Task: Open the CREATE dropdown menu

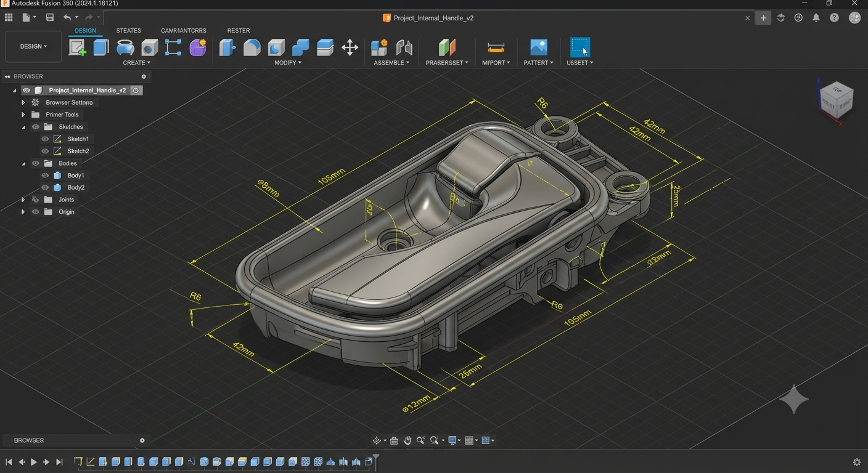Action: [137, 63]
